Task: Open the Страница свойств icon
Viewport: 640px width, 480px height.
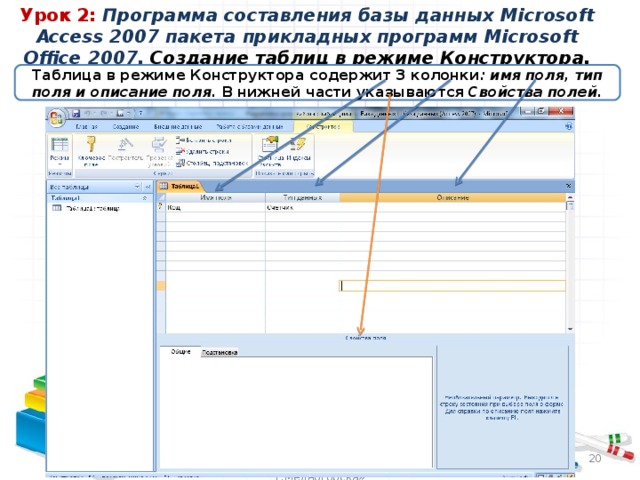Action: click(270, 144)
